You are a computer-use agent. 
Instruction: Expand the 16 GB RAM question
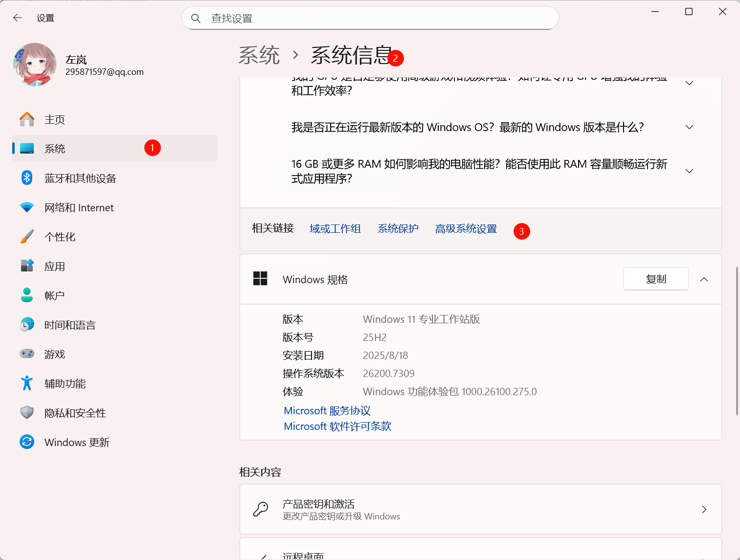coord(689,171)
